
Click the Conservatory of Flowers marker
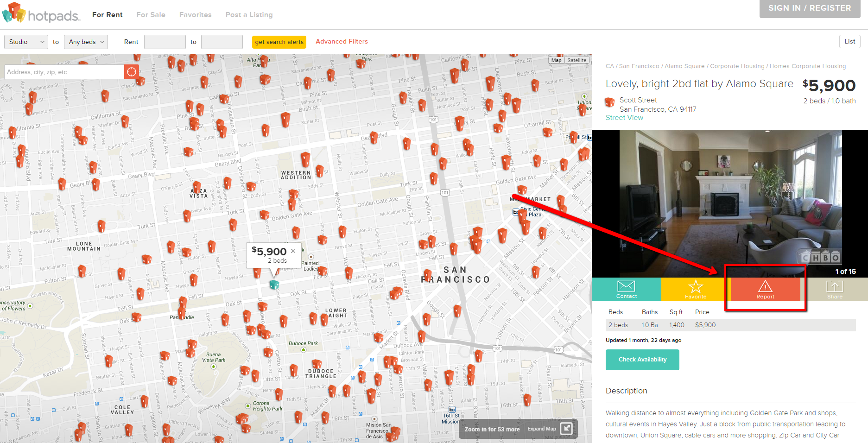(30, 306)
